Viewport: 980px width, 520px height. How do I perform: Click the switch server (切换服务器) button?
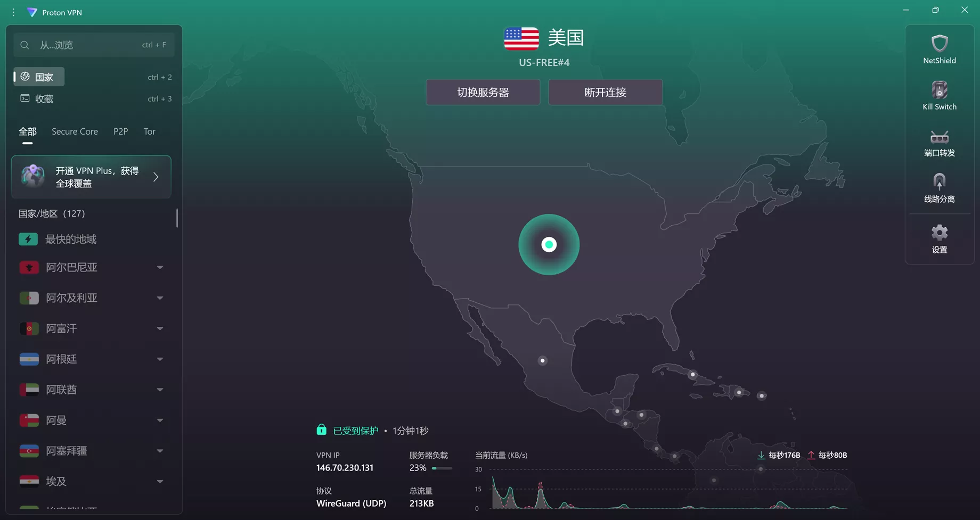483,93
